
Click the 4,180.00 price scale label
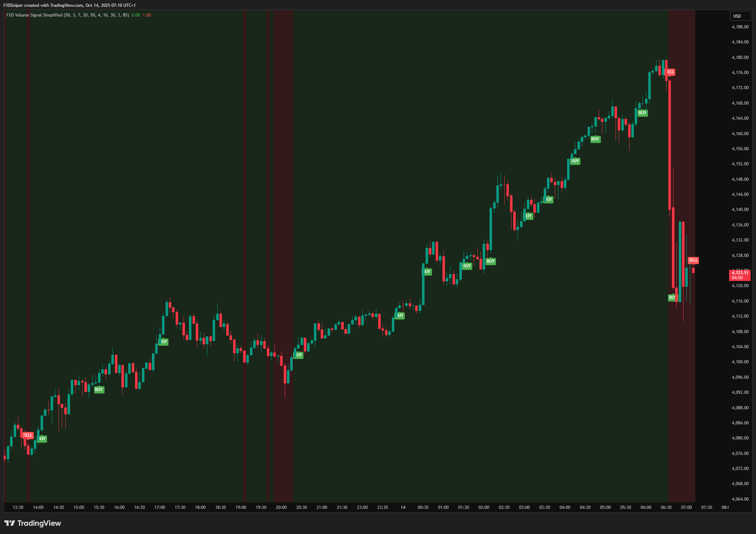(x=740, y=57)
